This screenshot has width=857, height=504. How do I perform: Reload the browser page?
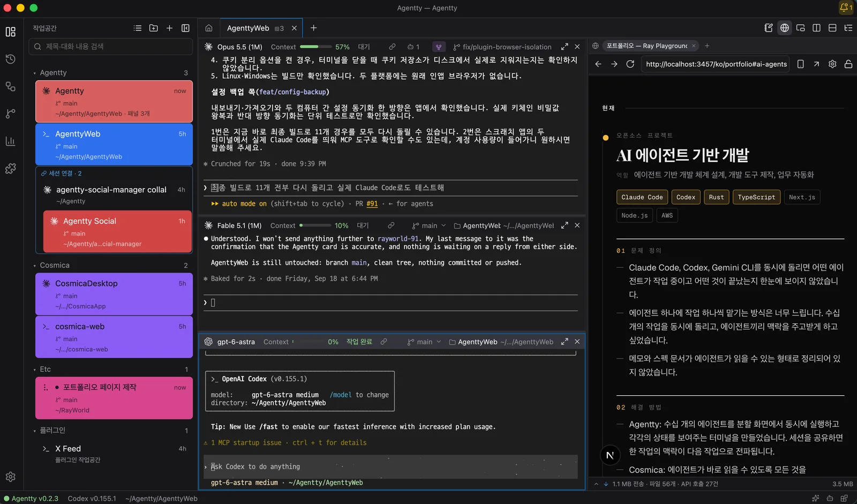[630, 64]
